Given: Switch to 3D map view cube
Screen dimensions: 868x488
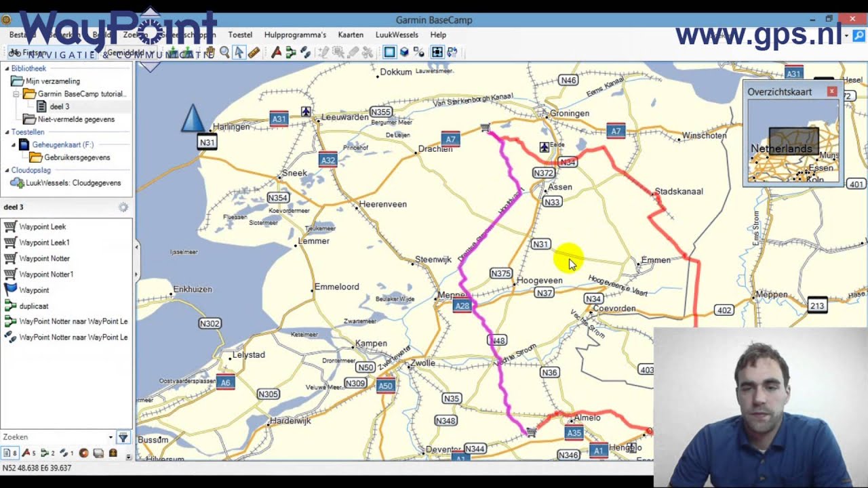Looking at the screenshot, I should point(404,52).
